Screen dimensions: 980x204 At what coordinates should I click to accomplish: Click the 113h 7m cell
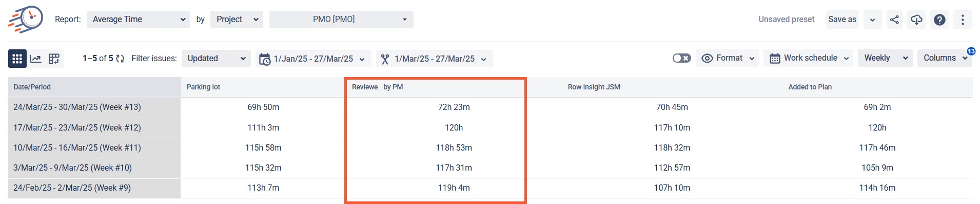(263, 188)
